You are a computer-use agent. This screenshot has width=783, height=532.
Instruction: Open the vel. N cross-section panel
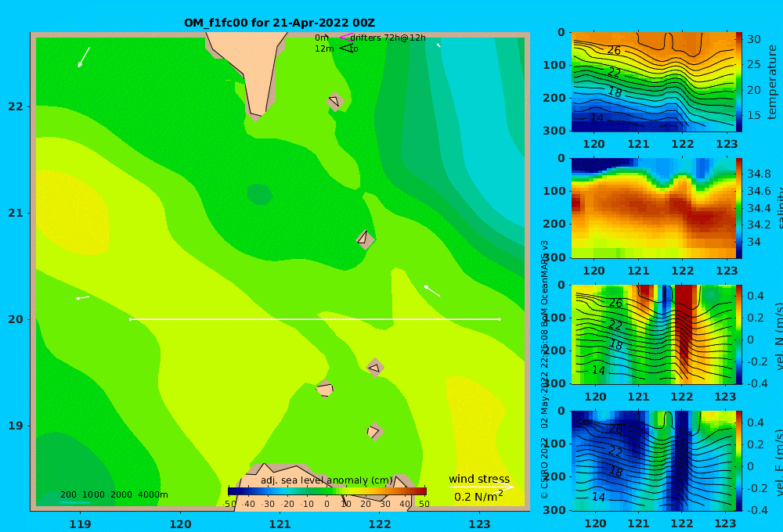653,334
